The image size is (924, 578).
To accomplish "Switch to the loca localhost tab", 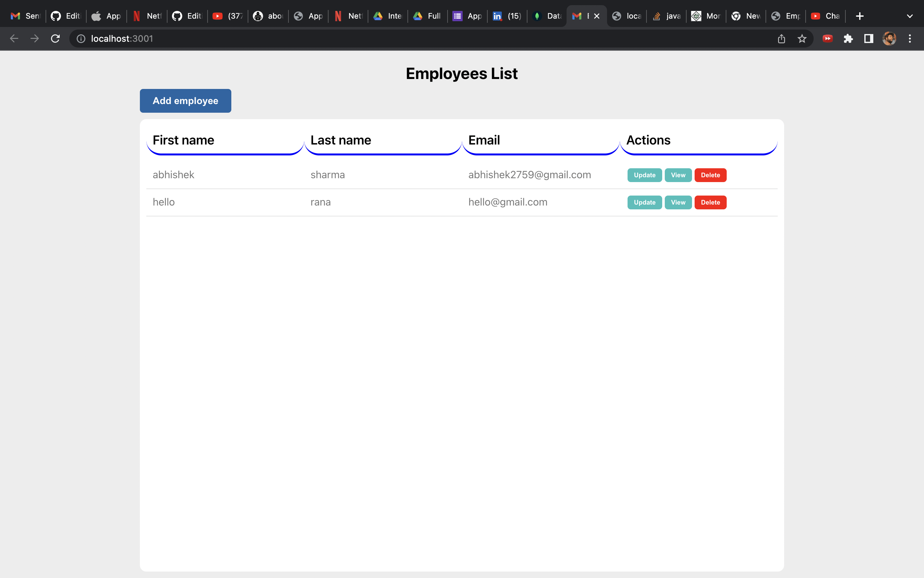I will pyautogui.click(x=627, y=16).
